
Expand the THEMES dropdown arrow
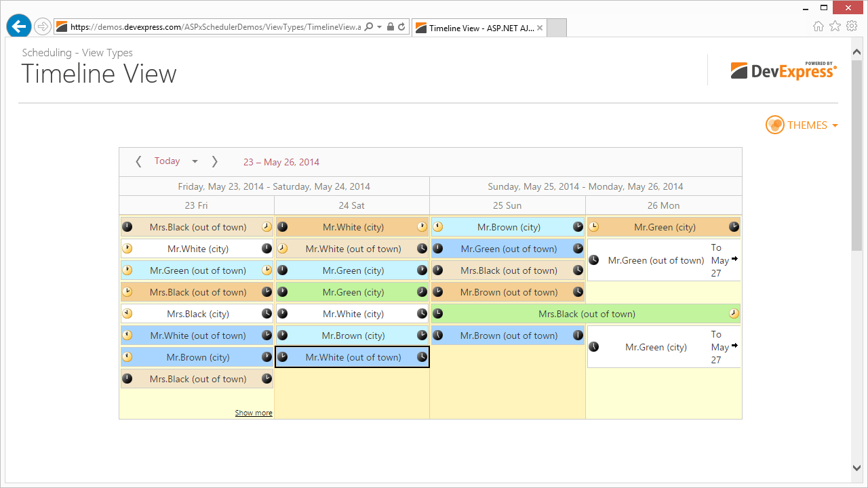point(835,125)
